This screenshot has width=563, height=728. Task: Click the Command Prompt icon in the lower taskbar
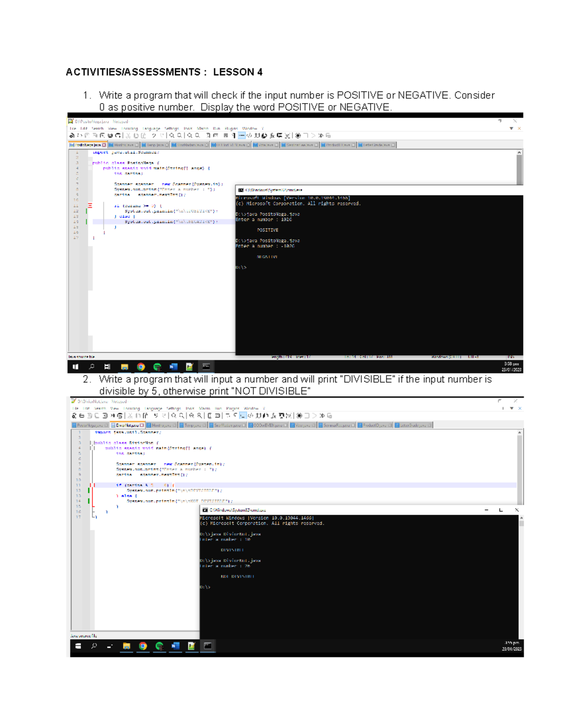(x=208, y=646)
